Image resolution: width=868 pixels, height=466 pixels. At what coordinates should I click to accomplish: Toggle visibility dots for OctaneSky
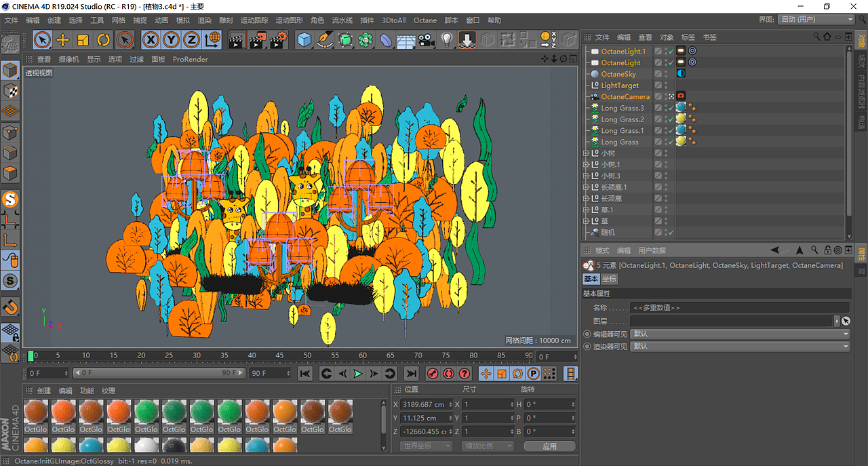665,74
